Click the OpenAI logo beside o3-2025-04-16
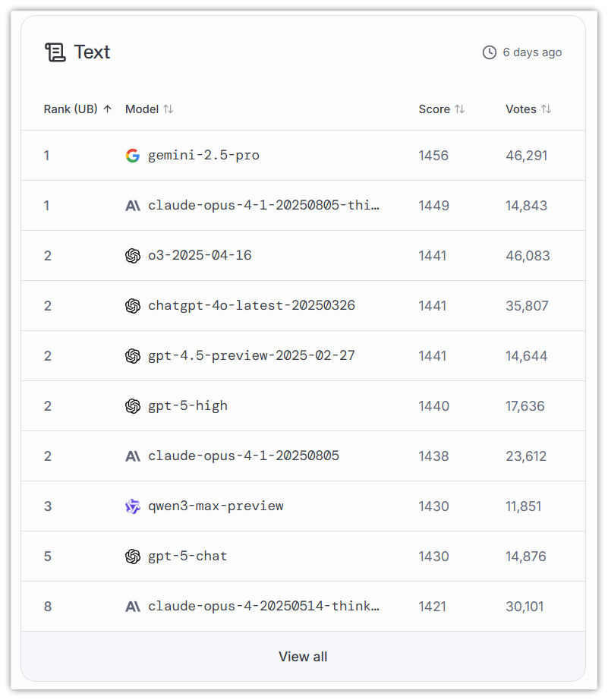This screenshot has height=700, width=608. coord(133,256)
